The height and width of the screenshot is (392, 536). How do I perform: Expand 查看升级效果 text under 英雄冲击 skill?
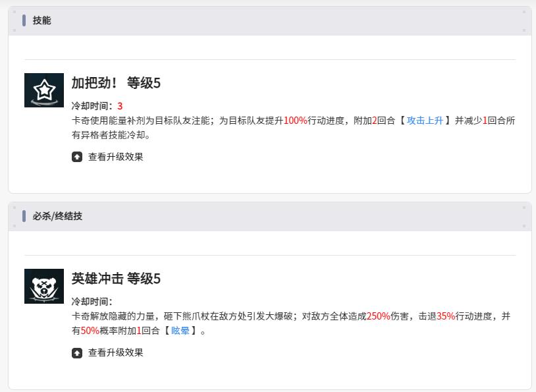pos(115,352)
